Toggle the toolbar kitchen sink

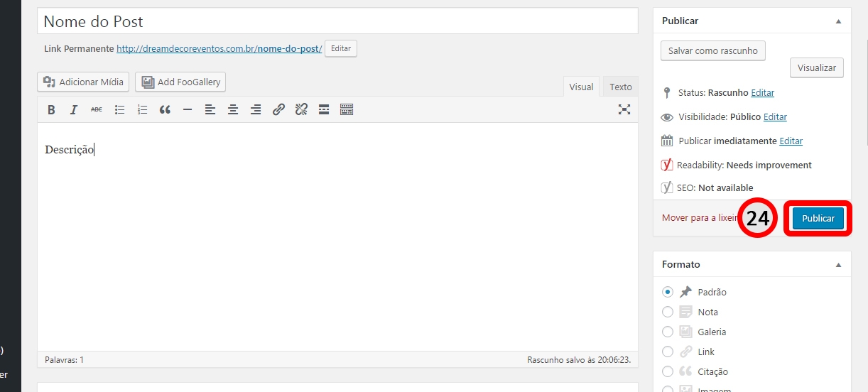coord(347,109)
